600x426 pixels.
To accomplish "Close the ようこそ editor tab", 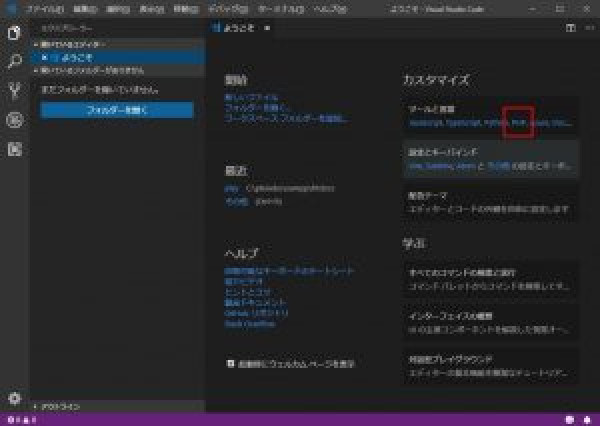I will tap(267, 28).
